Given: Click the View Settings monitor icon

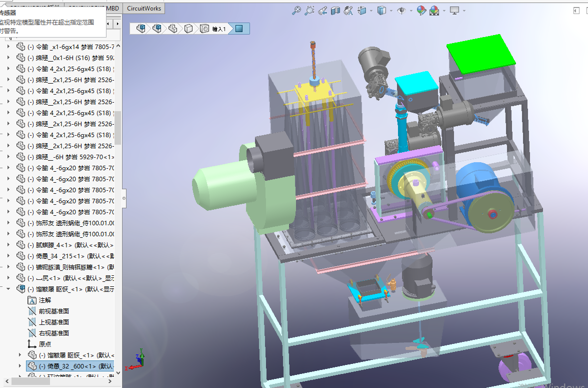Looking at the screenshot, I should 454,11.
